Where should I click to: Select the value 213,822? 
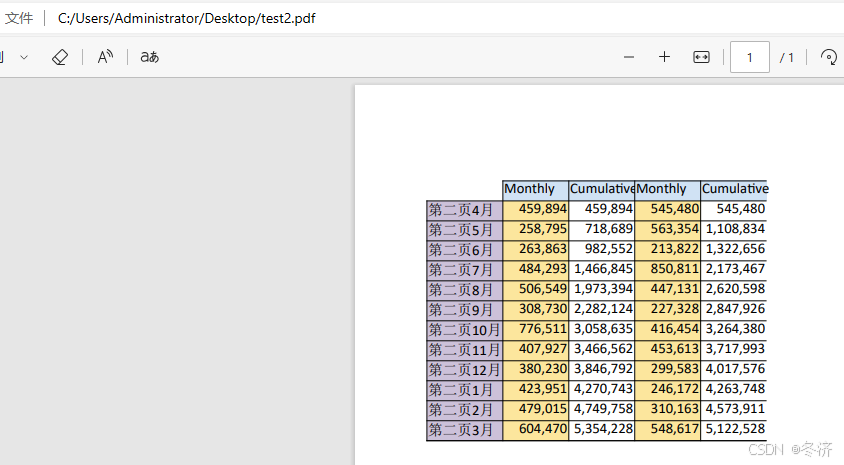(x=674, y=249)
